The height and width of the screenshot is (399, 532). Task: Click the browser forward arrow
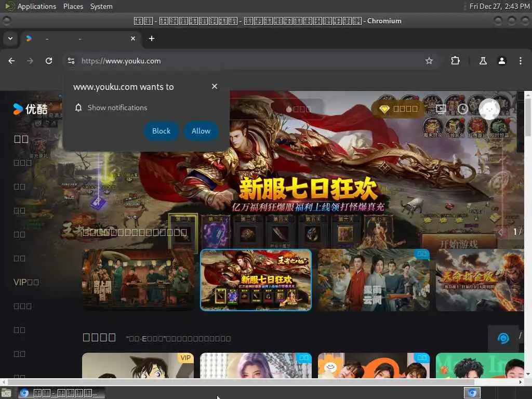30,61
